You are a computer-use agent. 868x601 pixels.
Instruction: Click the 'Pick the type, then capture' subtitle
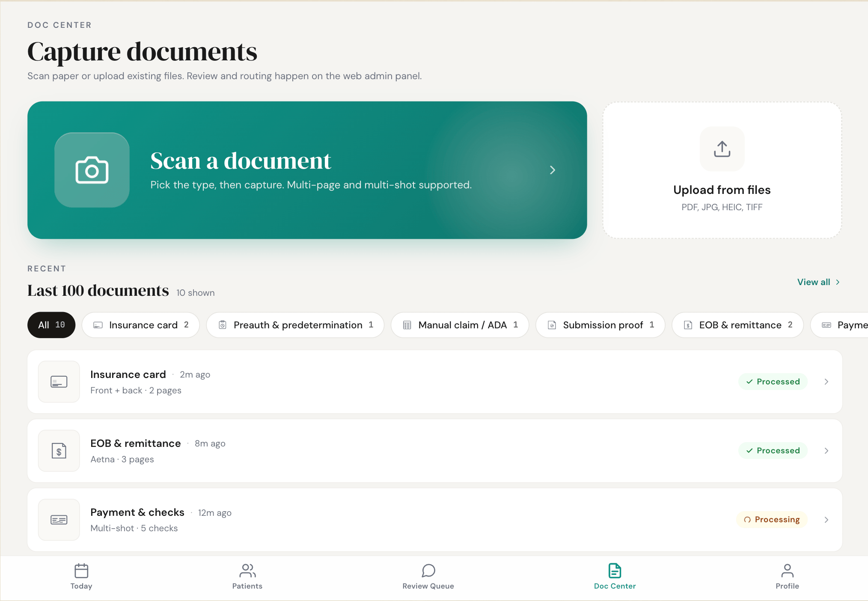coord(311,185)
